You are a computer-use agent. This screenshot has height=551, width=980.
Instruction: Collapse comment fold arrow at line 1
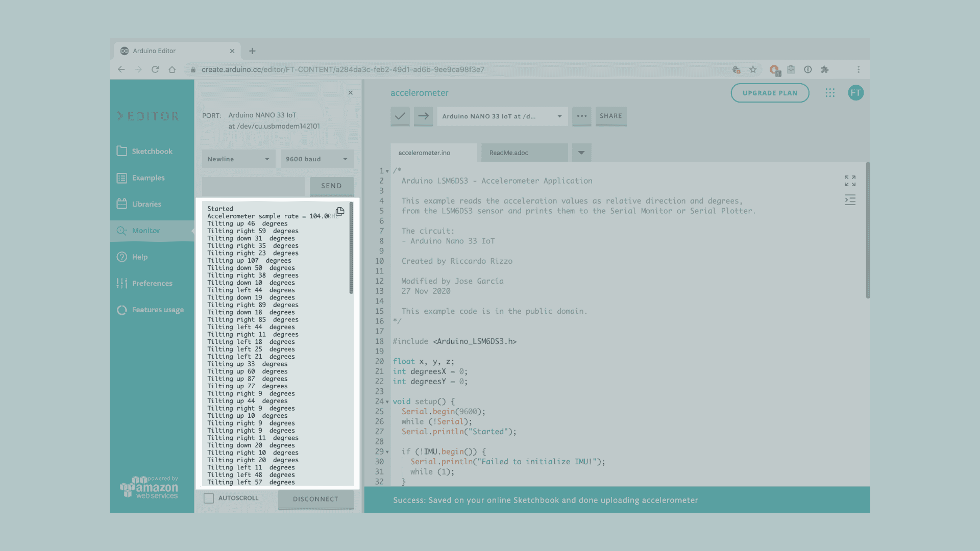tap(387, 171)
